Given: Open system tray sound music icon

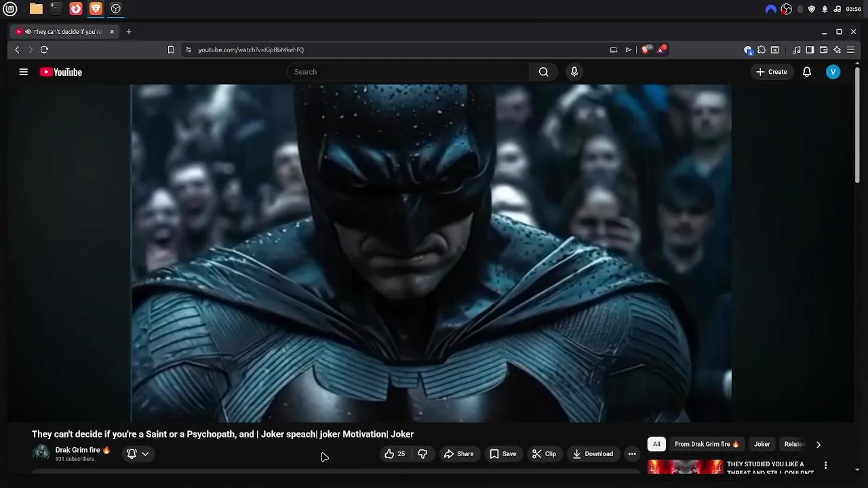Looking at the screenshot, I should [x=837, y=9].
